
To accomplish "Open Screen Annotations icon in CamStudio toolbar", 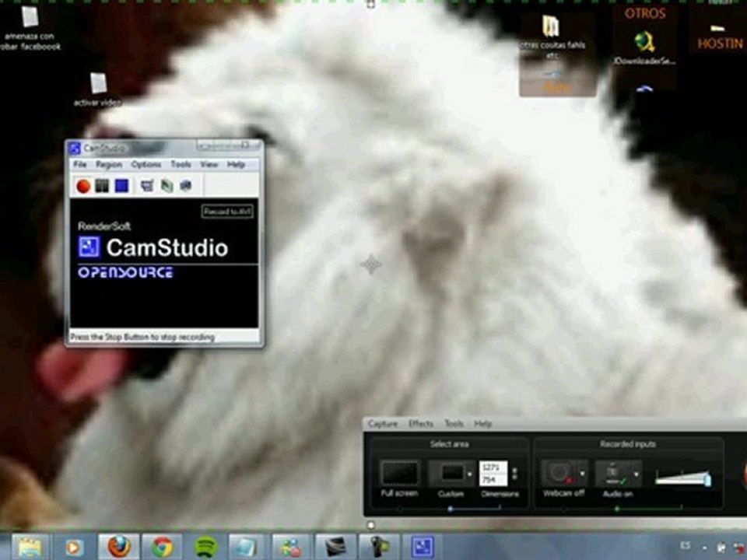I will click(x=167, y=186).
